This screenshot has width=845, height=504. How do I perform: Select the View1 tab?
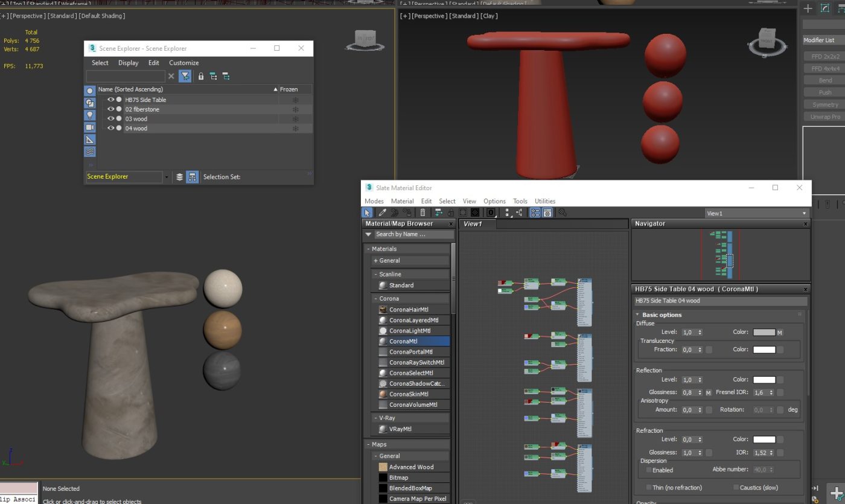pyautogui.click(x=477, y=224)
